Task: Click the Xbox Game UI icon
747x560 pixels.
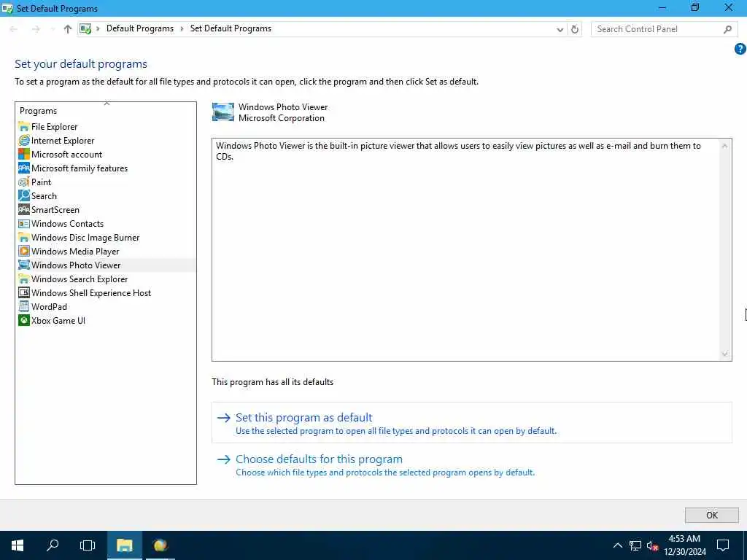Action: (24, 320)
